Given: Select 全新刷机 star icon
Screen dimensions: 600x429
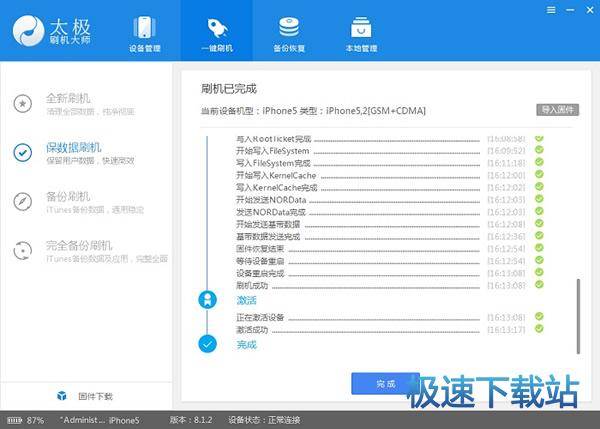Looking at the screenshot, I should pos(23,103).
